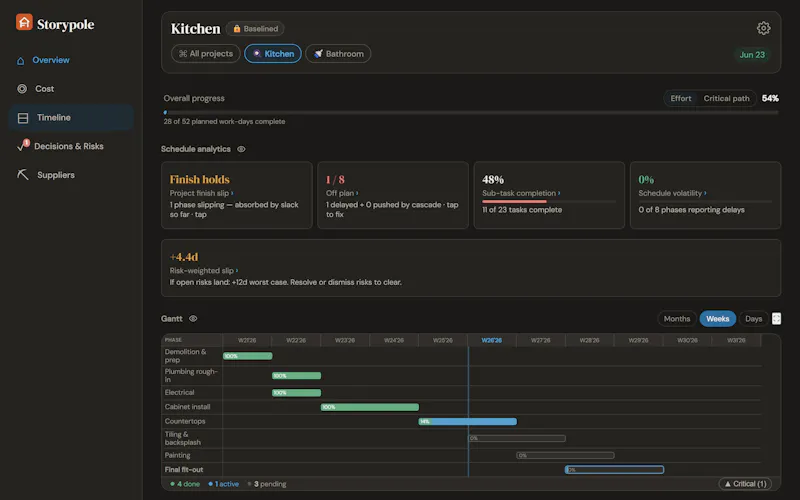Switch progress mode to Effort
Image resolution: width=800 pixels, height=500 pixels.
pyautogui.click(x=681, y=98)
